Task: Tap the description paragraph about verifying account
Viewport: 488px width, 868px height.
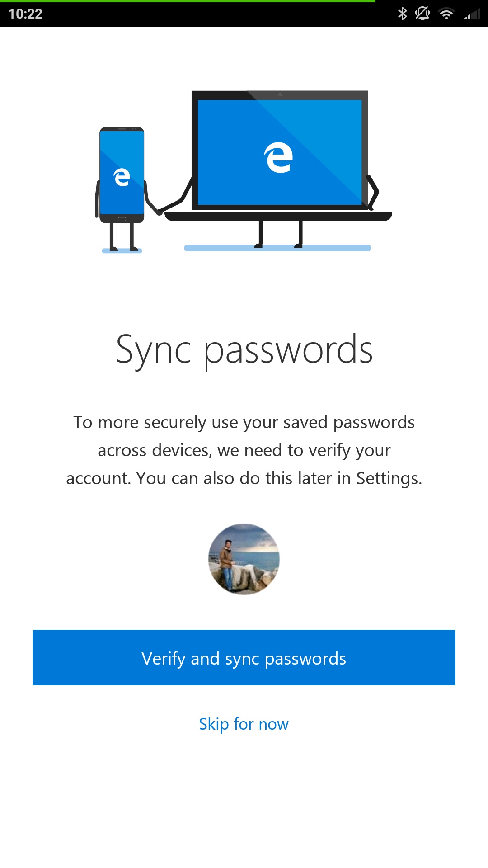Action: pyautogui.click(x=244, y=450)
